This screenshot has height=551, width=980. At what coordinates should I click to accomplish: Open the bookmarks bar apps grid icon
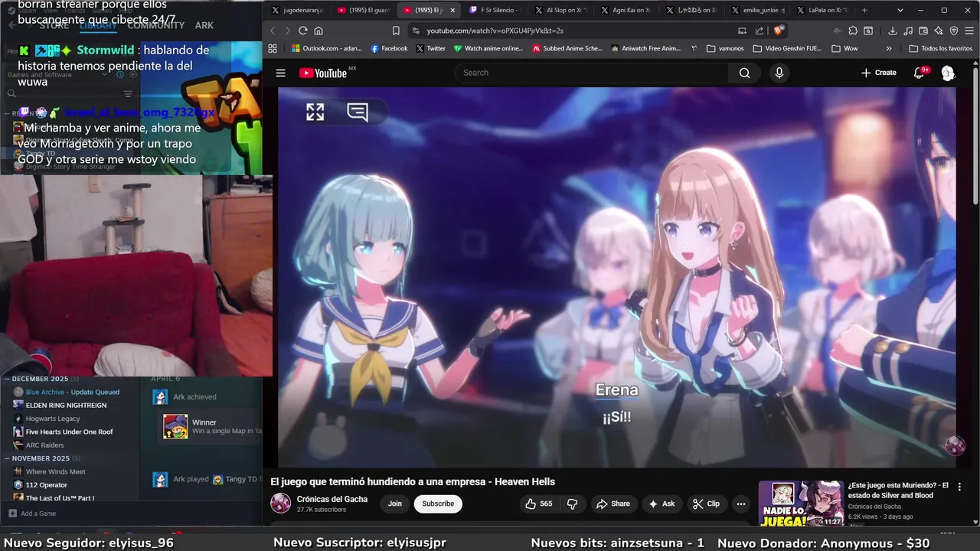(273, 48)
